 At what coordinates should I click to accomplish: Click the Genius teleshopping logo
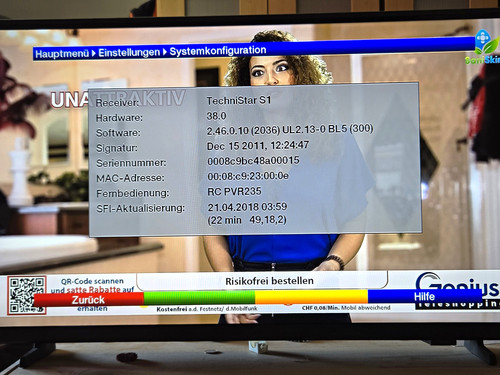pyautogui.click(x=458, y=289)
